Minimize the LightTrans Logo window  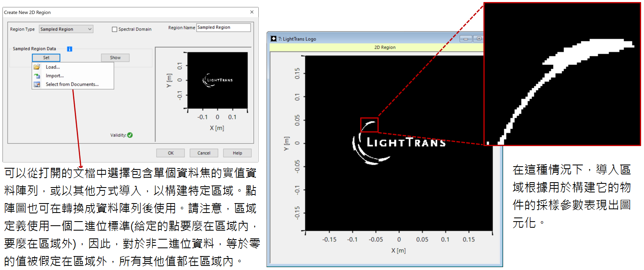466,39
